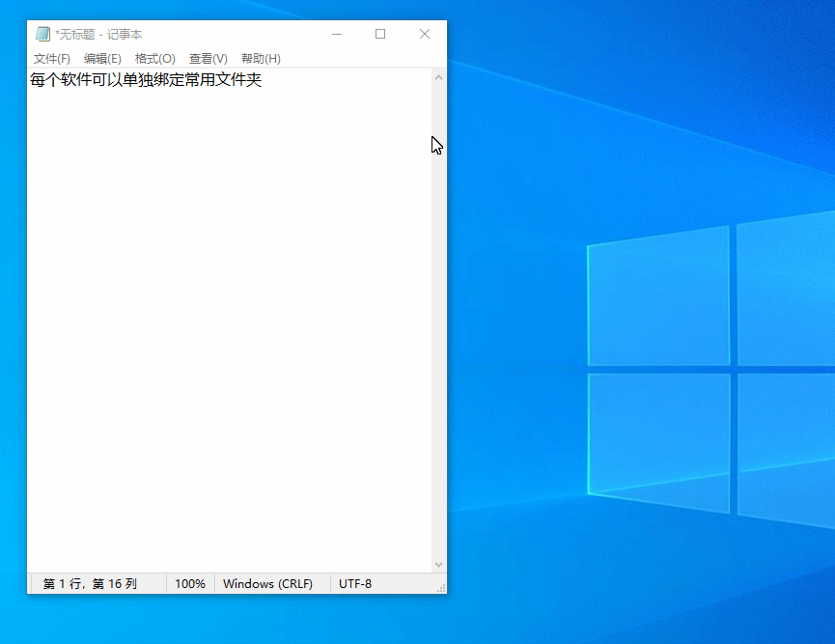Screen dimensions: 835x644
Task: Click the Notepad icon in title bar
Action: tap(42, 34)
